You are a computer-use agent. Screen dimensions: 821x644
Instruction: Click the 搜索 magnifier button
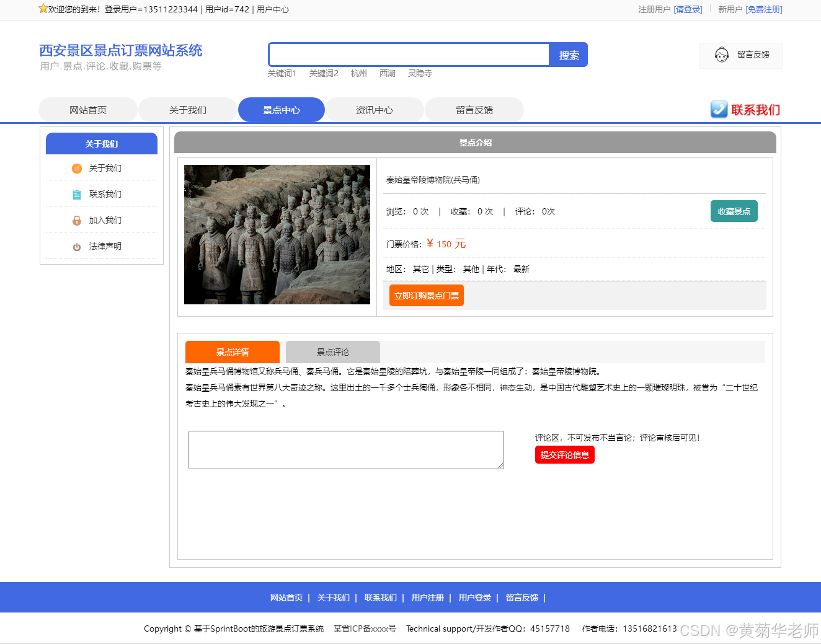[x=567, y=55]
